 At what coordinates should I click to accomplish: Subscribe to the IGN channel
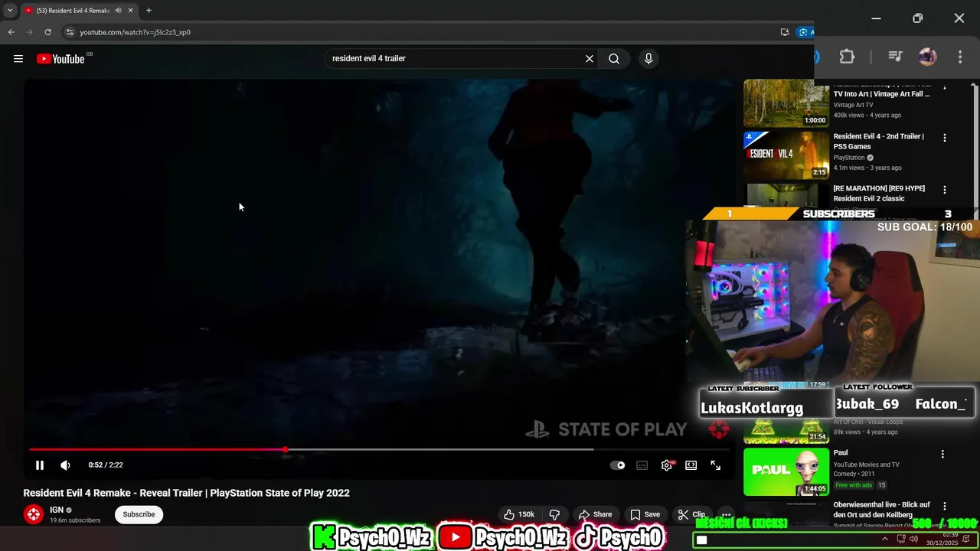click(139, 514)
